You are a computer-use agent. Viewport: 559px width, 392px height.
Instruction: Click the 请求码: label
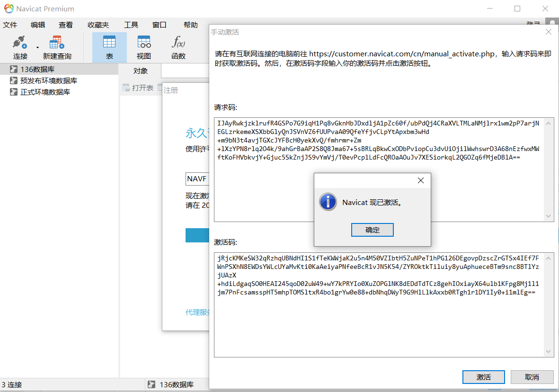tap(225, 107)
